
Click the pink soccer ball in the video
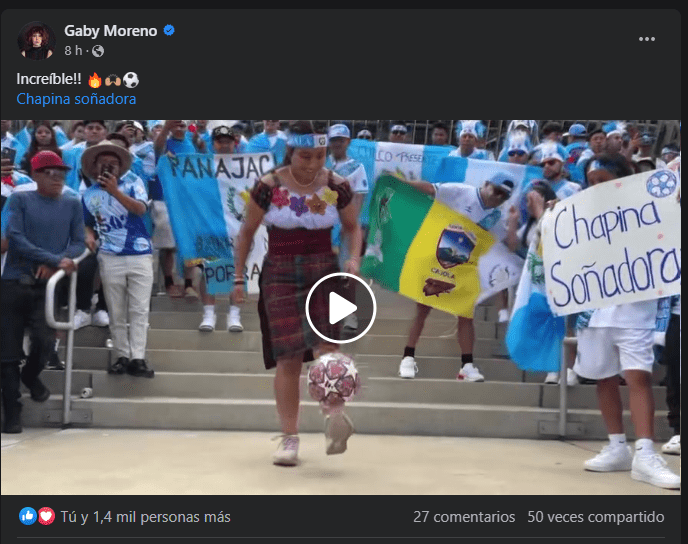click(x=333, y=379)
